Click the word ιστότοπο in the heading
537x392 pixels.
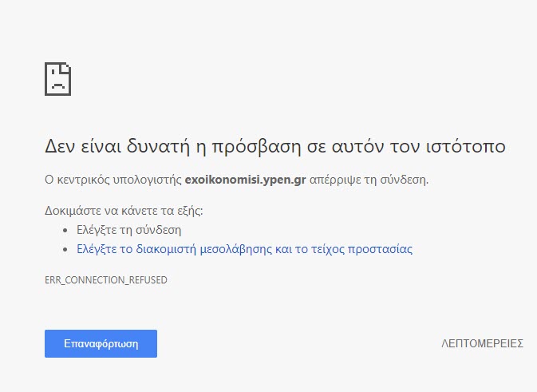click(x=466, y=146)
